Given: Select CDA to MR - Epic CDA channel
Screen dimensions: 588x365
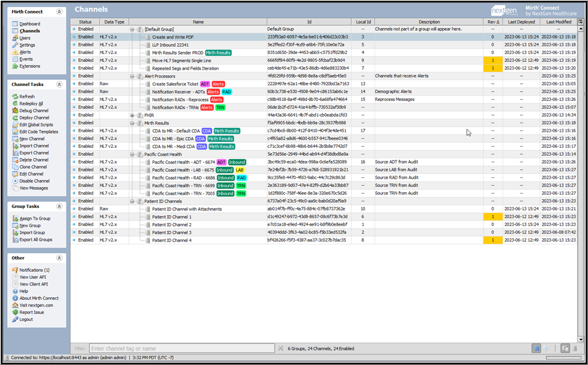Looking at the screenshot, I should click(x=324, y=139).
